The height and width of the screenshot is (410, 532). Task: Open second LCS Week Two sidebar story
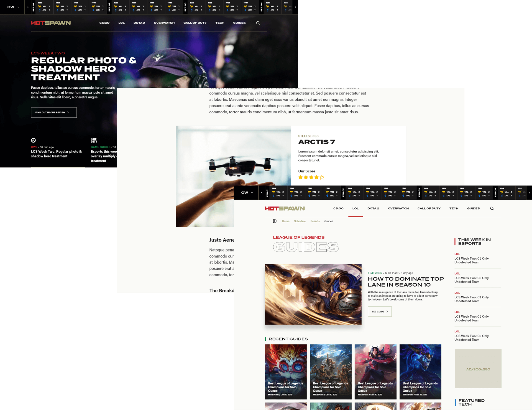pos(471,280)
